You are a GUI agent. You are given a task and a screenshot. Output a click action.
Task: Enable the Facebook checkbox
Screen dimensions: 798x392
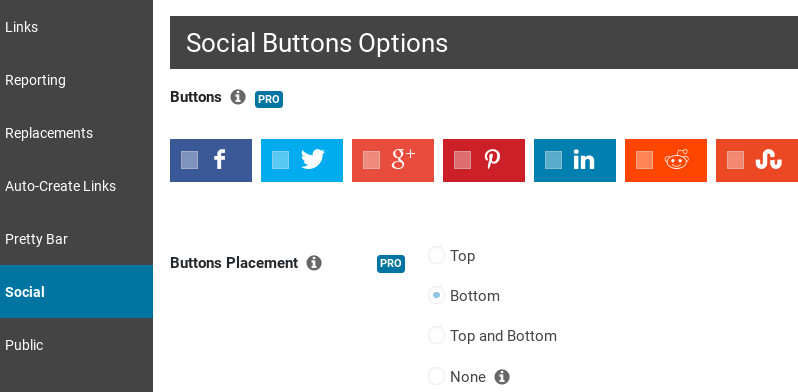point(189,160)
